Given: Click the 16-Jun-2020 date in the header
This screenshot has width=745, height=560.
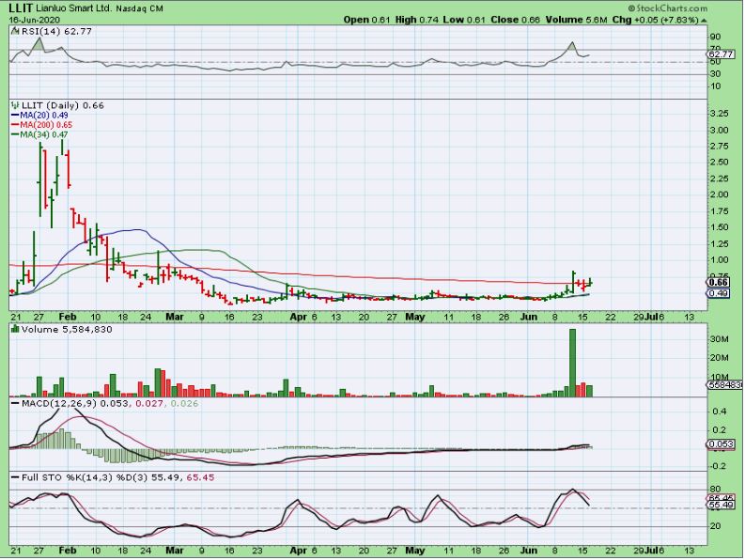Looking at the screenshot, I should [x=34, y=19].
